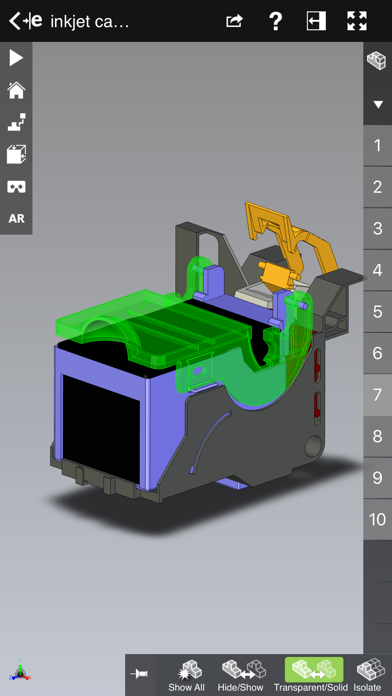Enter VR headset viewing mode

(x=16, y=187)
